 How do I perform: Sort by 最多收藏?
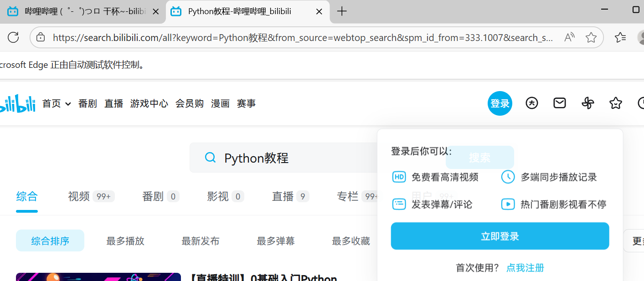(x=351, y=241)
